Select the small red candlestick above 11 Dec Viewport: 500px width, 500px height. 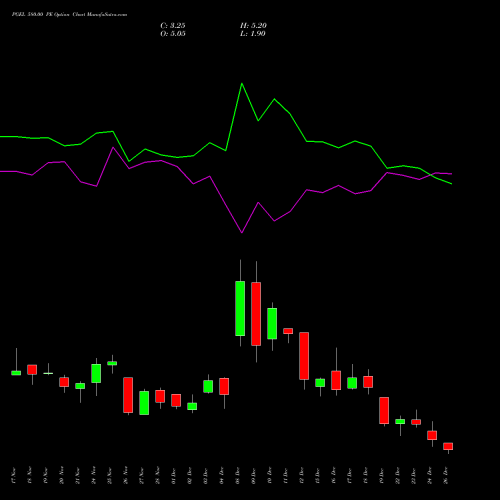click(x=288, y=331)
